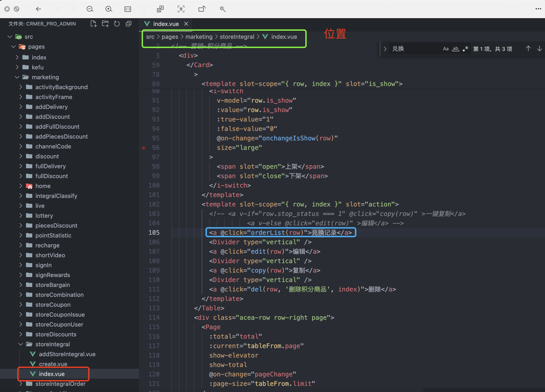Click the text recognition scan icon
The height and width of the screenshot is (392, 545).
coord(181,9)
